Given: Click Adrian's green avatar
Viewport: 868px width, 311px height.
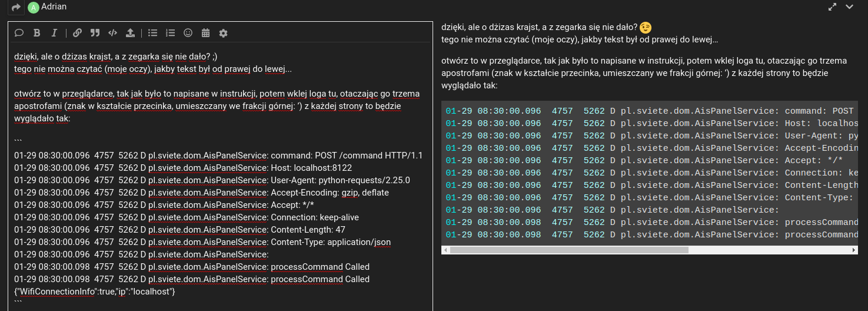Looking at the screenshot, I should [x=33, y=7].
